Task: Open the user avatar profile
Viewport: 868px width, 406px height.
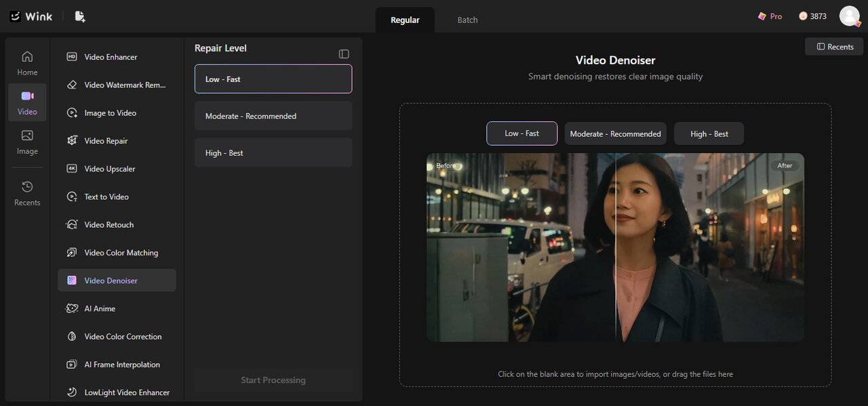Action: pos(850,16)
